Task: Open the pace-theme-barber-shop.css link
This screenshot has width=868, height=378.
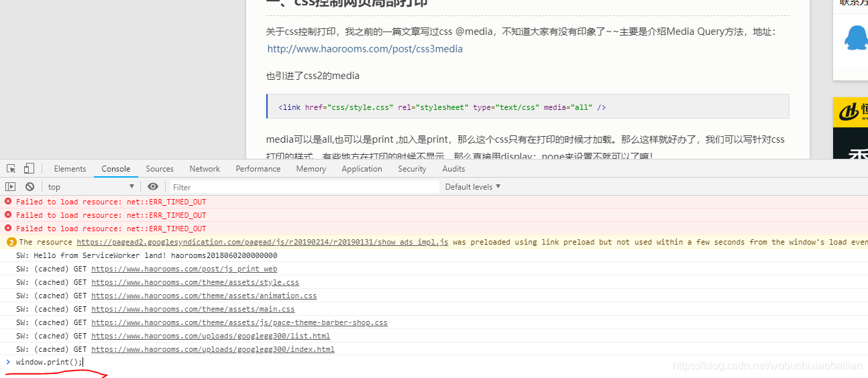Action: 239,322
